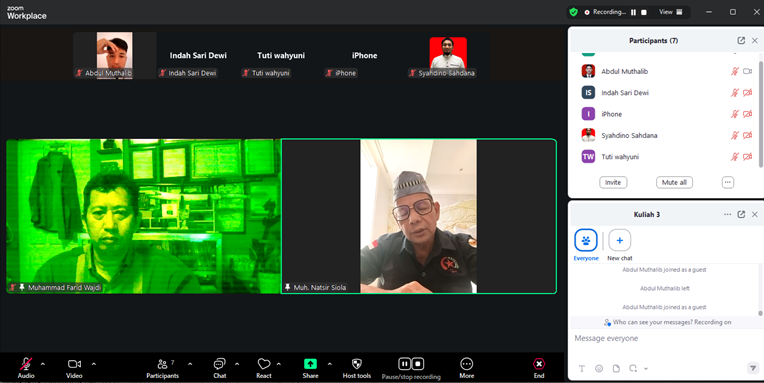End the meeting with the End icon

(x=538, y=364)
